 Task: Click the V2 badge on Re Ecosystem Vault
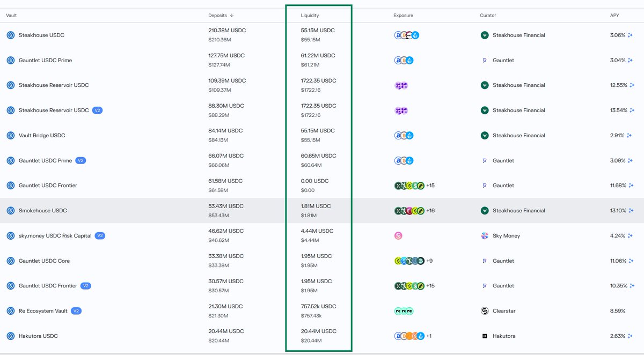tap(76, 311)
